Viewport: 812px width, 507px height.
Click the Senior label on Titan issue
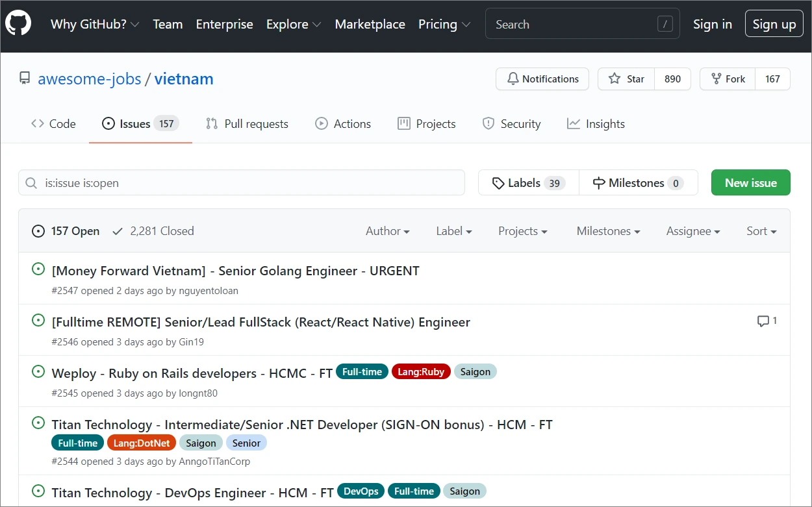pos(246,443)
